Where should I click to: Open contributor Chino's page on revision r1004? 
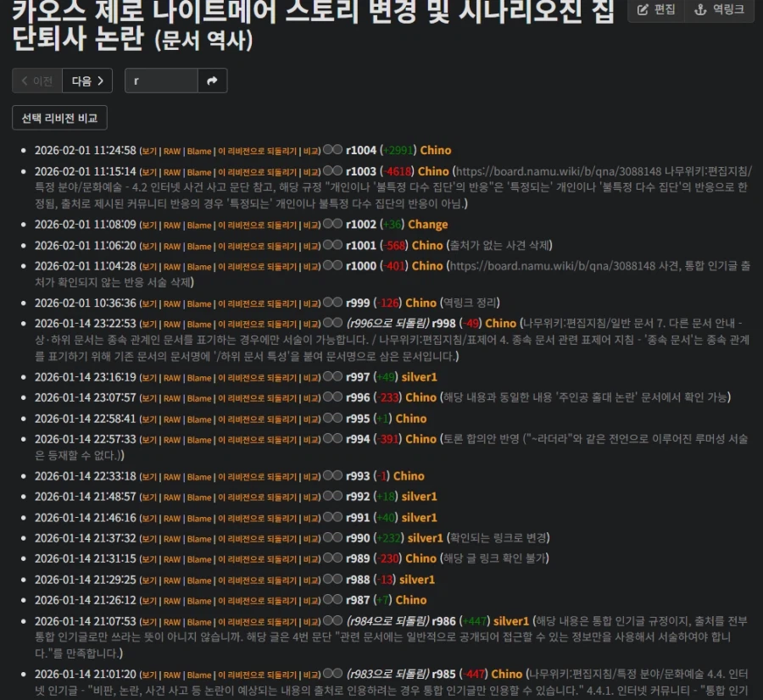(435, 149)
